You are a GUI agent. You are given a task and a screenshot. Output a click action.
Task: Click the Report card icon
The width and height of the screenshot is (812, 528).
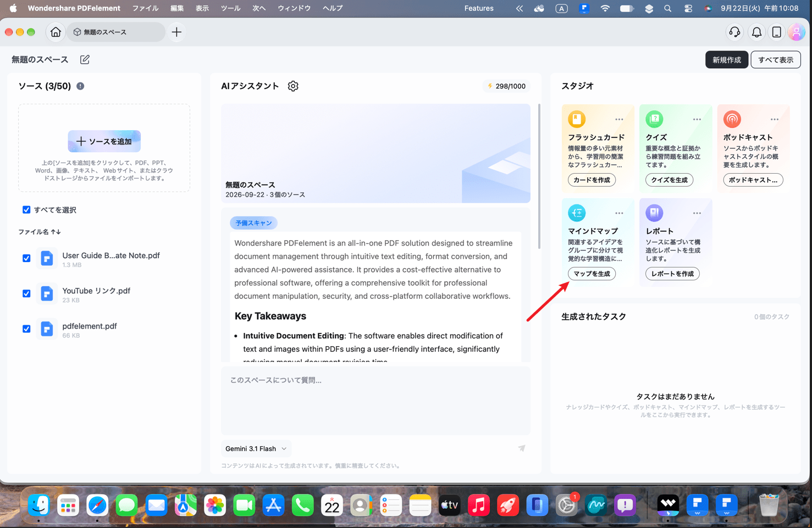pos(654,213)
